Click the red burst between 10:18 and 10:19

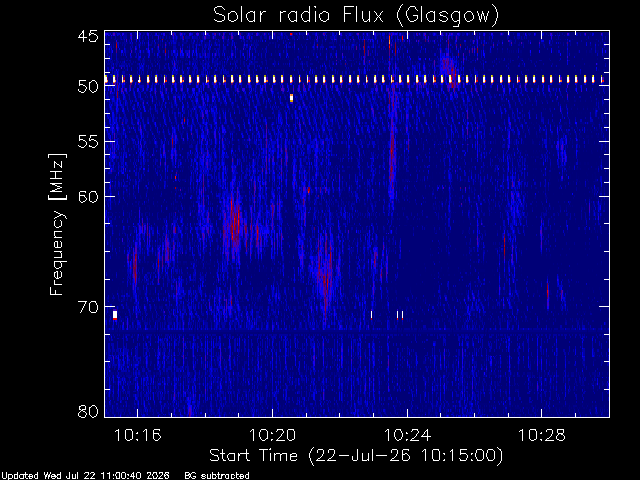pos(235,224)
